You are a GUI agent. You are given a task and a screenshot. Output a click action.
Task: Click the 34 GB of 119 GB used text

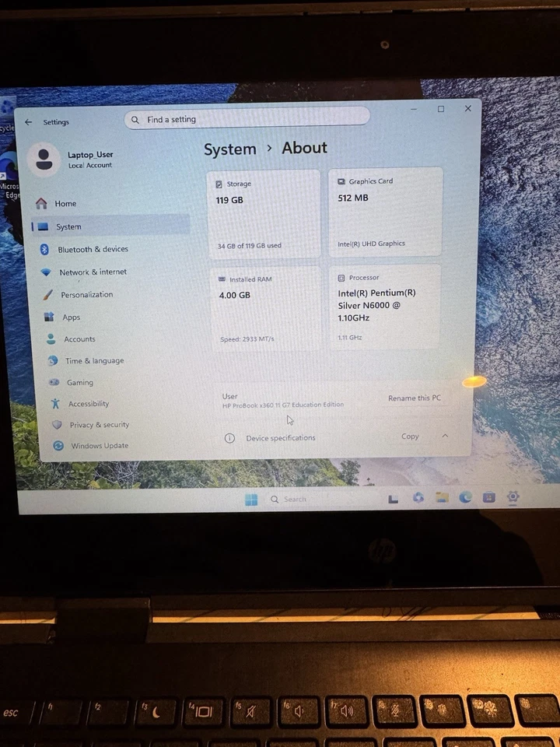pyautogui.click(x=250, y=246)
